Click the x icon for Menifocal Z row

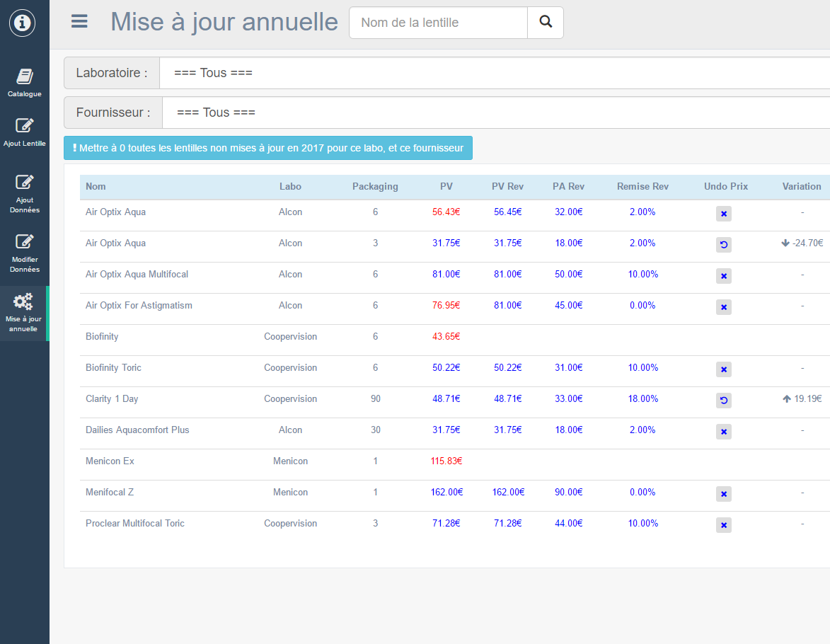click(723, 494)
